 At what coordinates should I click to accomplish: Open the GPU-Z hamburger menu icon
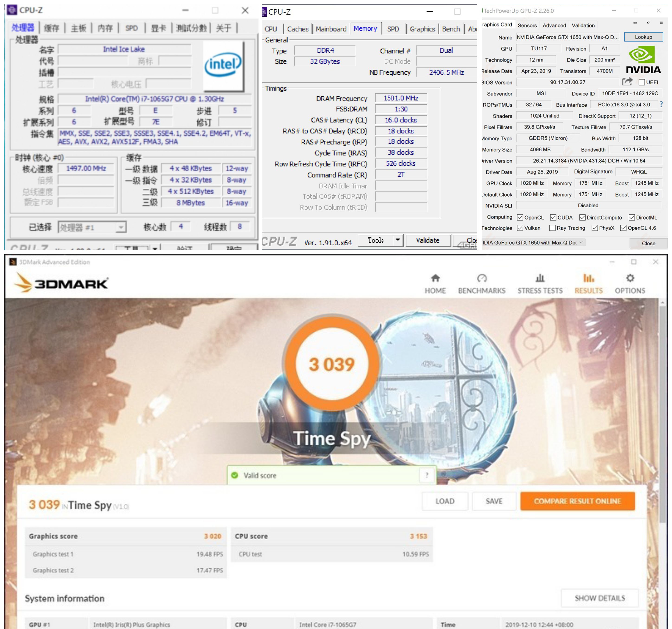661,23
